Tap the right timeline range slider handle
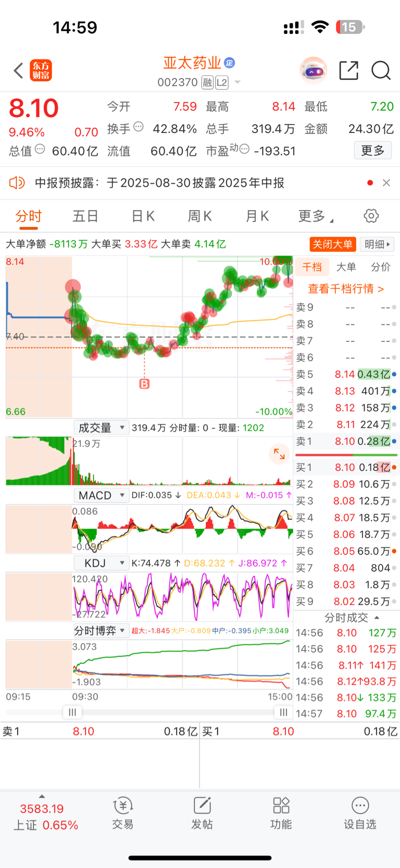This screenshot has height=868, width=400. [283, 712]
